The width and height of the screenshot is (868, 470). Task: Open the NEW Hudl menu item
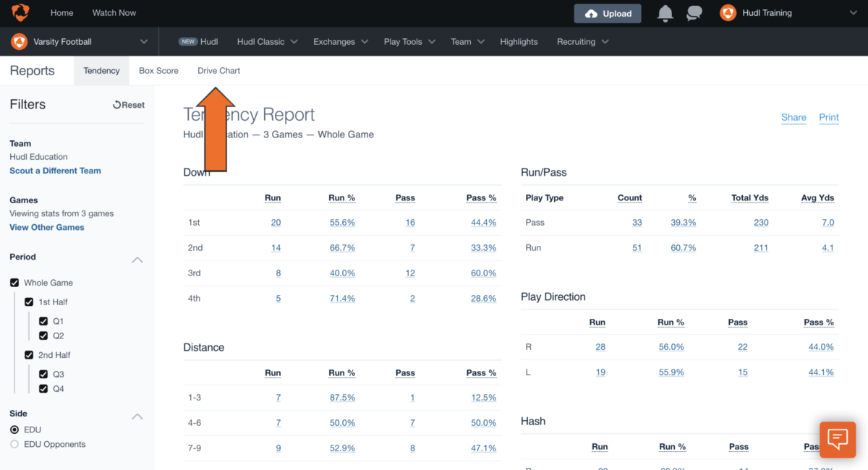(198, 42)
